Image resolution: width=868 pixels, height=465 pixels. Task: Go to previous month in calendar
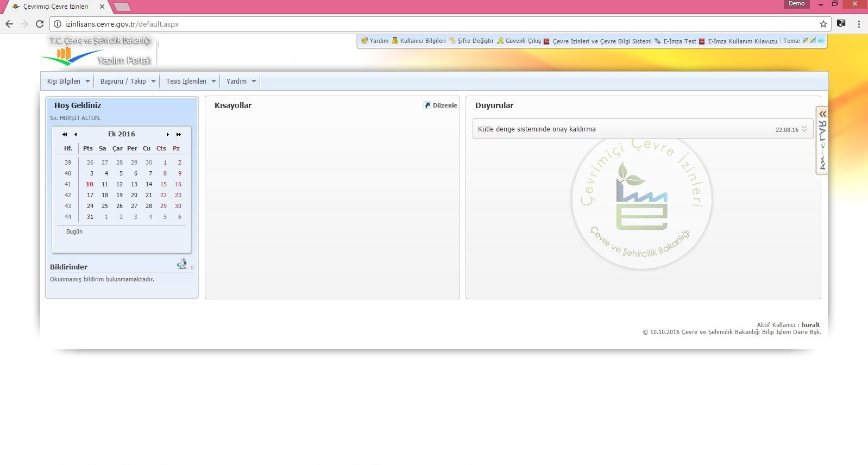coord(76,134)
